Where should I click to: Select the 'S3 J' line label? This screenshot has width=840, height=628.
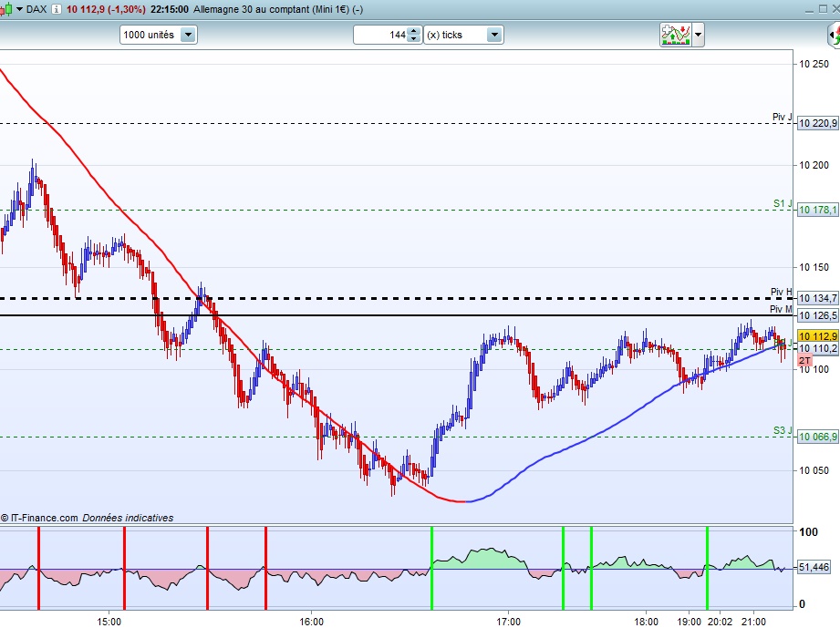point(783,430)
